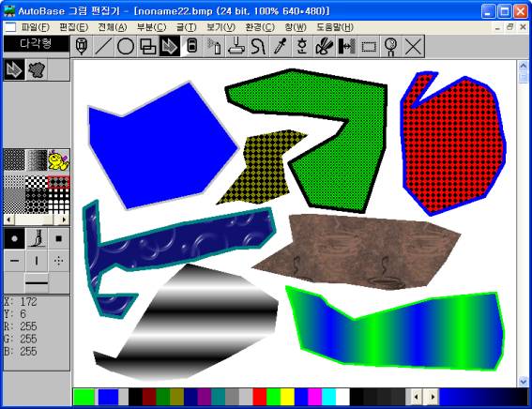This screenshot has width=532, height=409.
Task: Pick the red color swatch in palette
Action: 260,397
